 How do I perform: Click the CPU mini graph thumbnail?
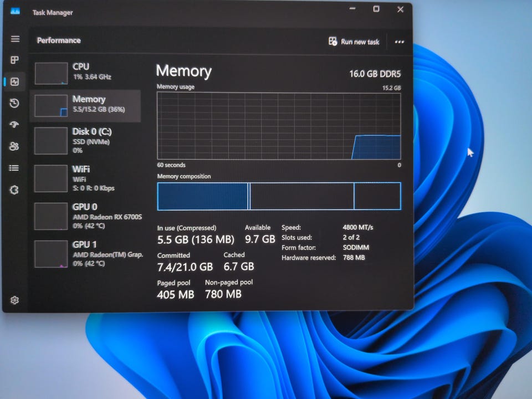tap(51, 73)
